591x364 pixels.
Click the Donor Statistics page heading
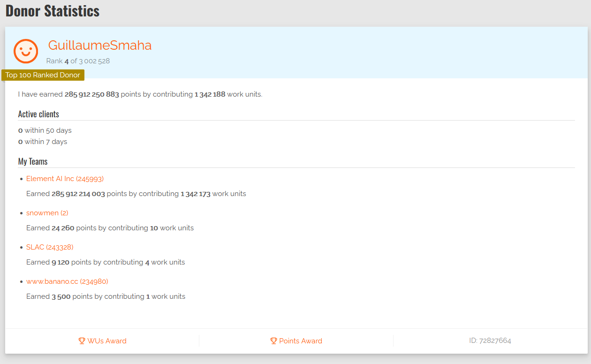[53, 11]
